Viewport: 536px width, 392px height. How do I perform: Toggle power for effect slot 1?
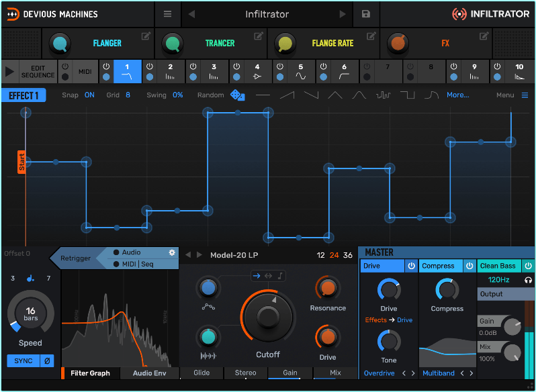tap(106, 66)
